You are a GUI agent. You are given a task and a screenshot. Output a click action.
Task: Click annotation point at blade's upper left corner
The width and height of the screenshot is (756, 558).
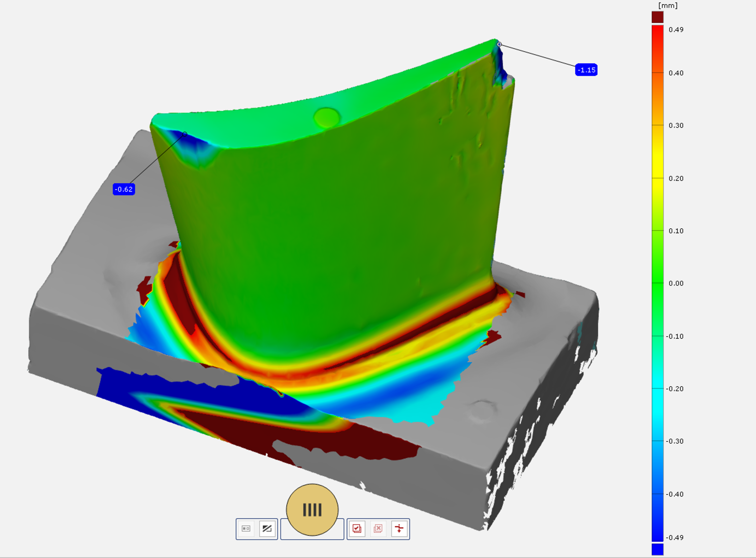click(185, 134)
